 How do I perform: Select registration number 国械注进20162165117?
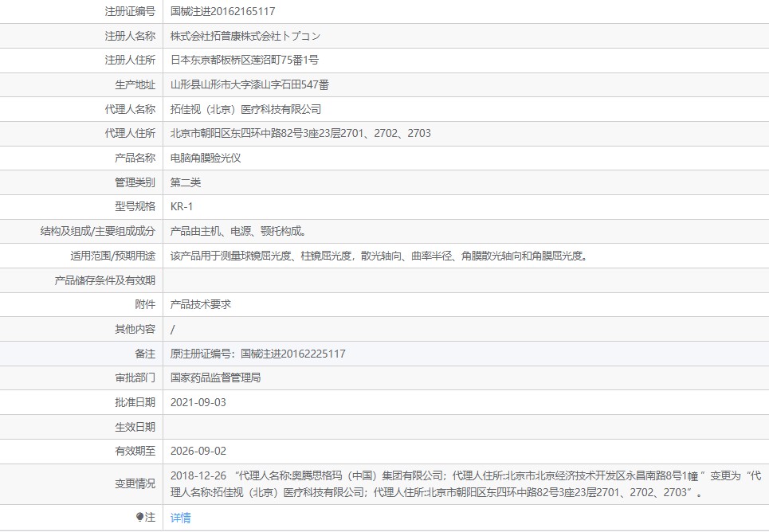[222, 11]
